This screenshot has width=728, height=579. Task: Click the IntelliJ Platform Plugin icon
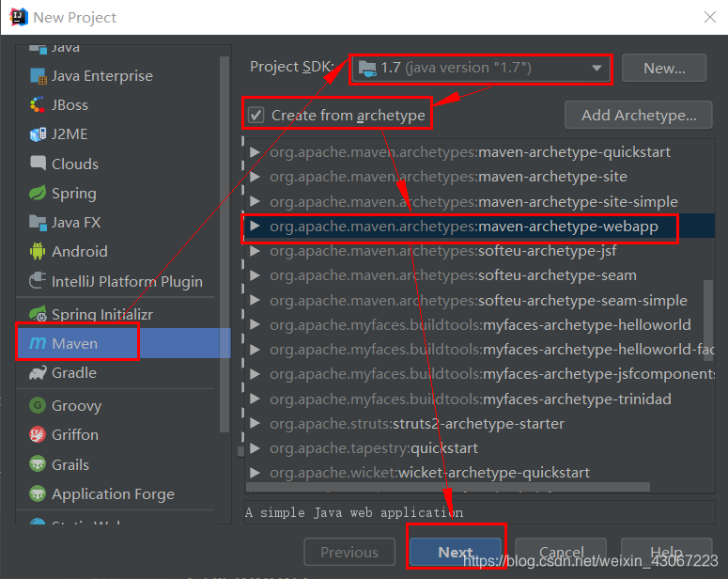click(38, 281)
